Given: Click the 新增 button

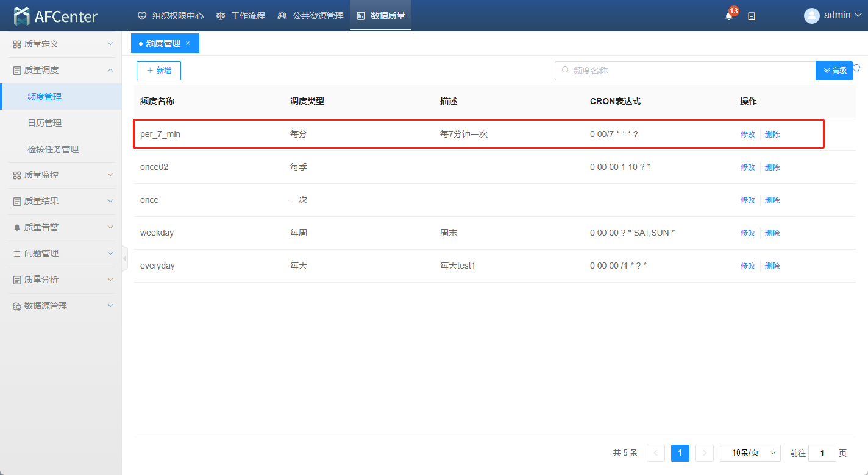Looking at the screenshot, I should click(158, 71).
